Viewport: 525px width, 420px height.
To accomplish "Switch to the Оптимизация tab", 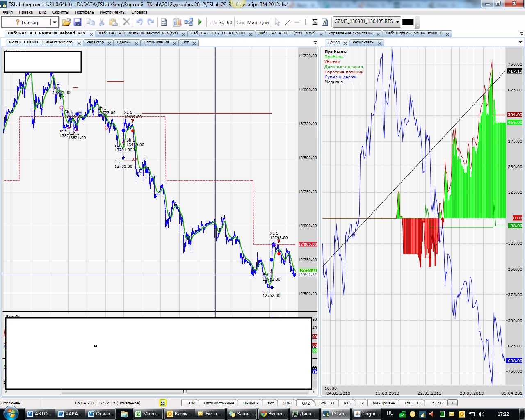I will (x=156, y=42).
